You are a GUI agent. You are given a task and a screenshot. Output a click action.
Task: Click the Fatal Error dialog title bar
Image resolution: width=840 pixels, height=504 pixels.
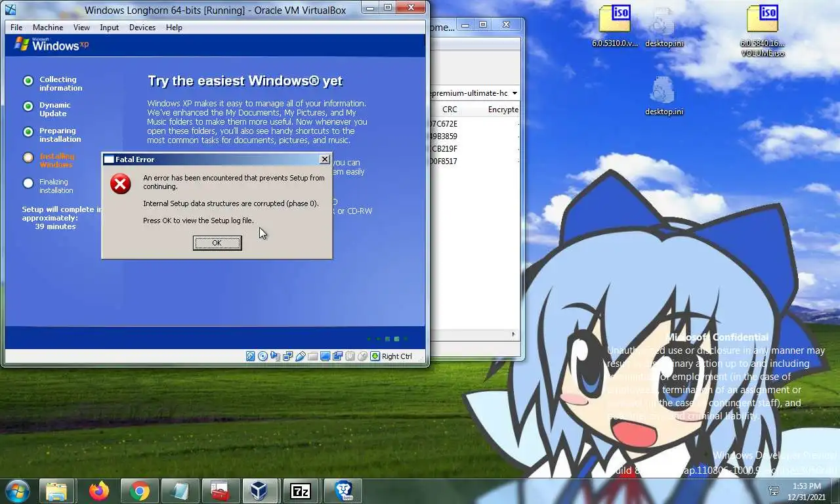pos(217,159)
